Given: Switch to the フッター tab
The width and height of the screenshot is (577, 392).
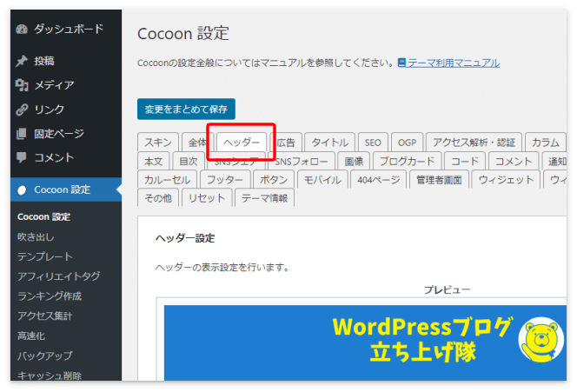Looking at the screenshot, I should click(x=225, y=180).
